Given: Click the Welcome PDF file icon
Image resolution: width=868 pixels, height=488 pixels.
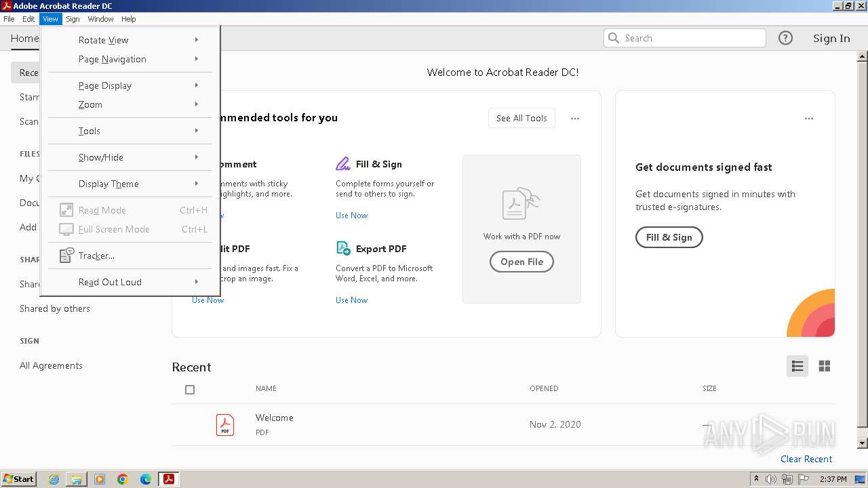Looking at the screenshot, I should point(225,425).
